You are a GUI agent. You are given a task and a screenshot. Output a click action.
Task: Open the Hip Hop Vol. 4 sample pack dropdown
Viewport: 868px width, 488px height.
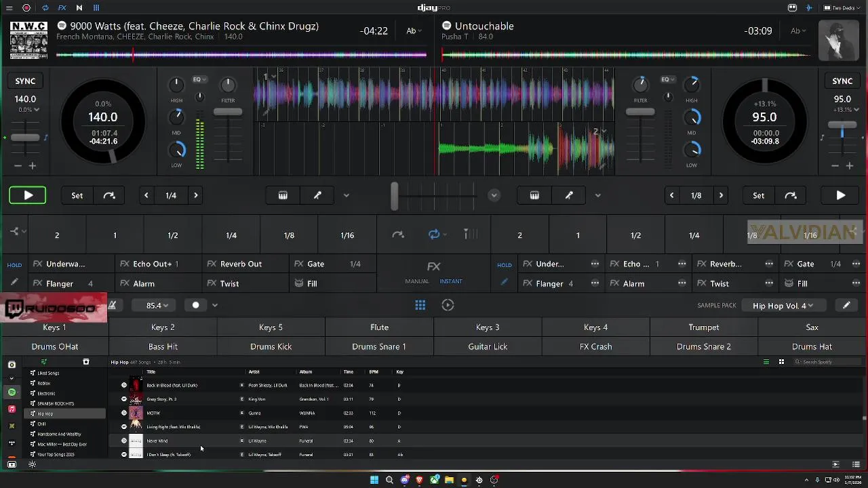(x=783, y=306)
